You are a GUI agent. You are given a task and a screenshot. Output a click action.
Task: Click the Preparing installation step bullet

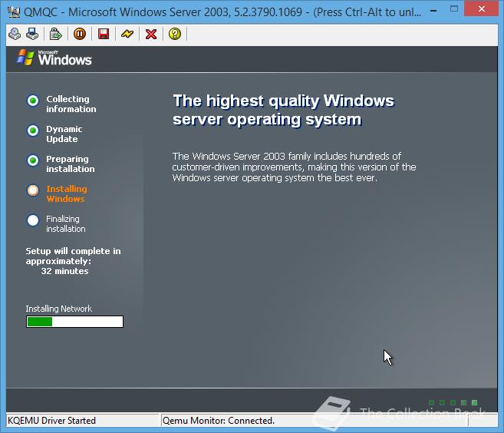pos(33,160)
